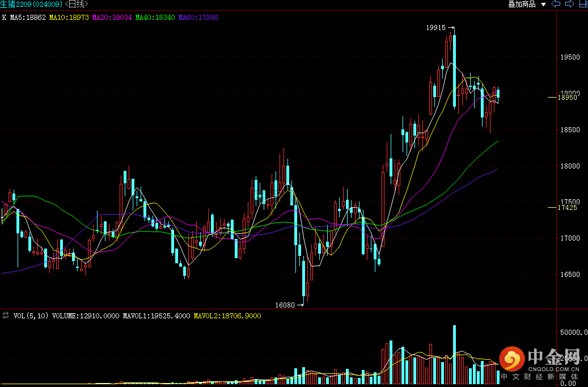Click the VOLUME:12910.0000 value

pos(86,316)
